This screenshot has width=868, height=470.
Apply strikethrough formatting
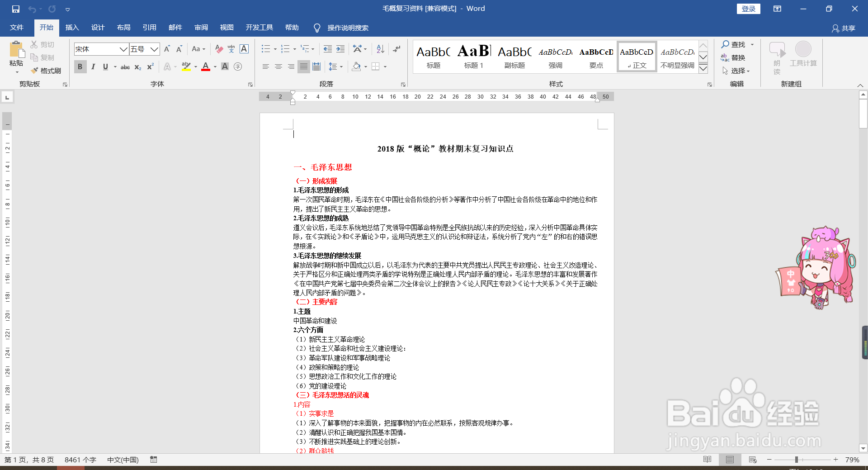pos(125,66)
